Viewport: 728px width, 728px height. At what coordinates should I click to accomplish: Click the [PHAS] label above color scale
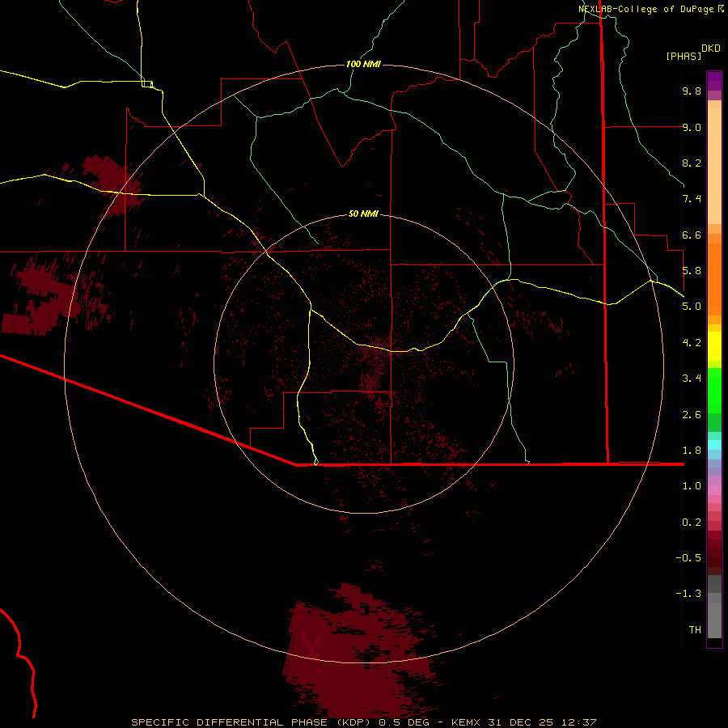(x=684, y=57)
